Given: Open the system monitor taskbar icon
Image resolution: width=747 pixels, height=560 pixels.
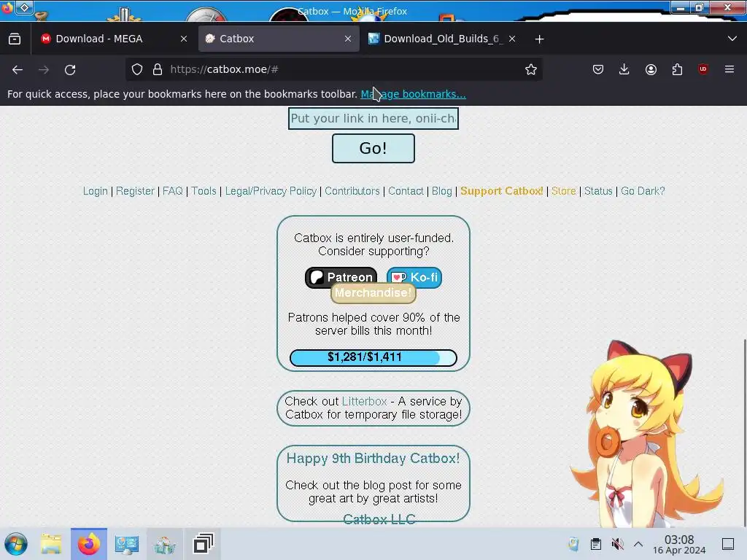Looking at the screenshot, I should pos(126,544).
